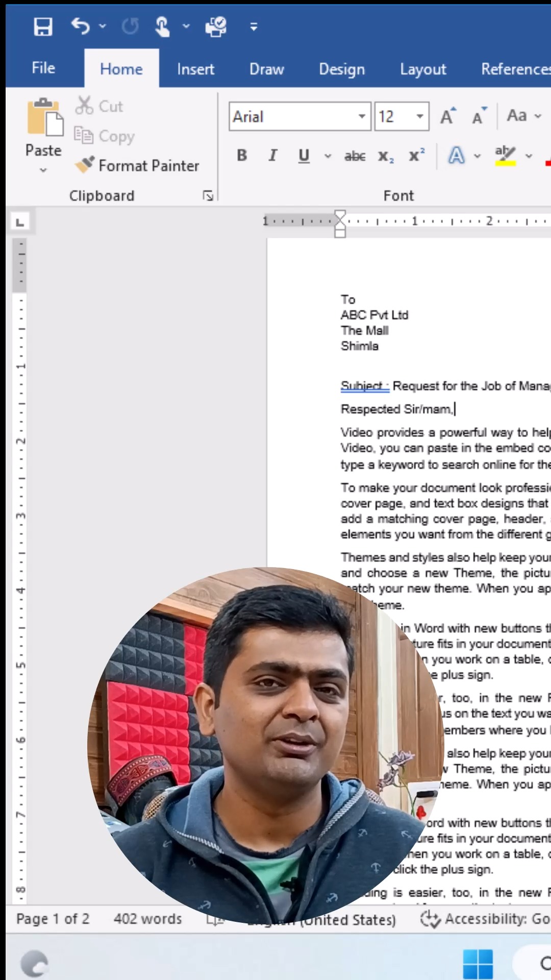Click 'Shimla' in the address
The width and height of the screenshot is (551, 980).
click(x=360, y=346)
